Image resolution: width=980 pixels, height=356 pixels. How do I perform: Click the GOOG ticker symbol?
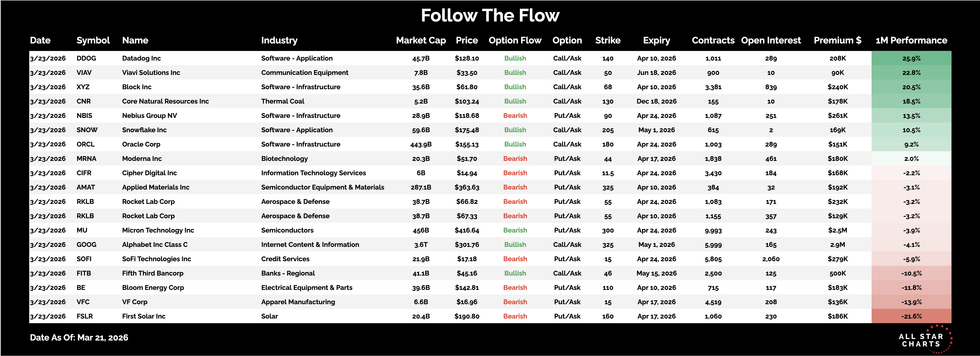coord(86,245)
